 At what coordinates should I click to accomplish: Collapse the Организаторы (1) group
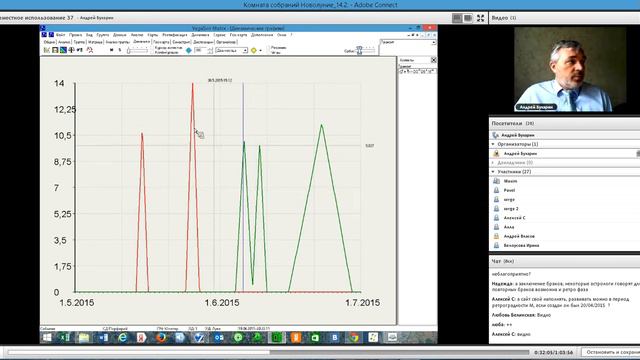click(493, 144)
